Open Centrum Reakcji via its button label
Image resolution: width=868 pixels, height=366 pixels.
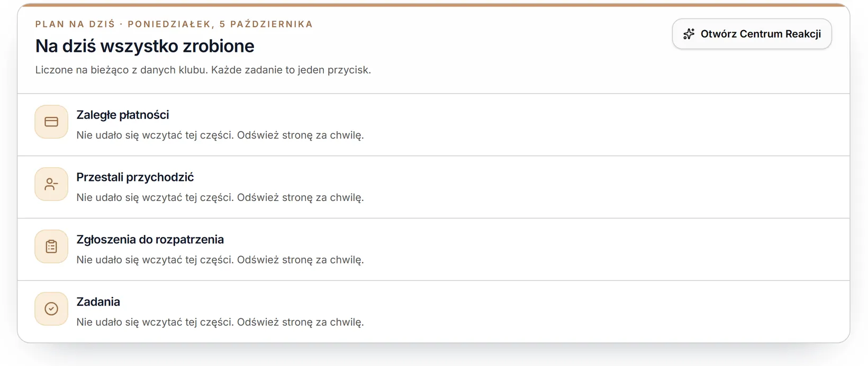point(761,34)
